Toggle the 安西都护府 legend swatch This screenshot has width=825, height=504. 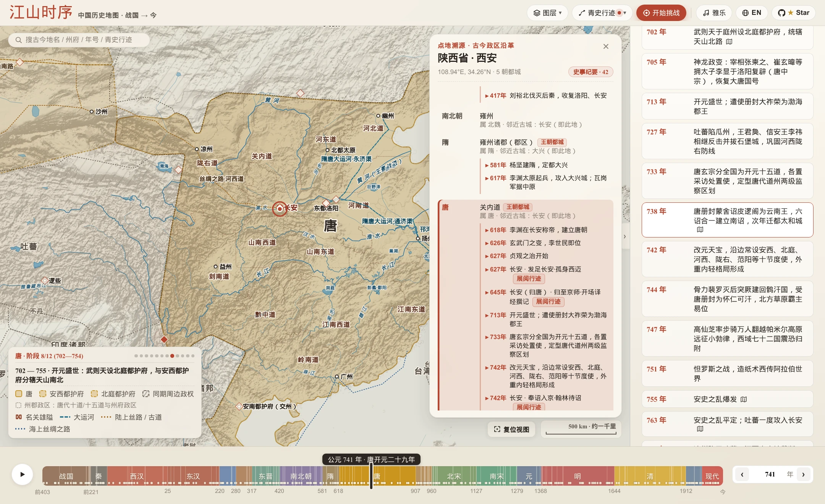click(43, 394)
